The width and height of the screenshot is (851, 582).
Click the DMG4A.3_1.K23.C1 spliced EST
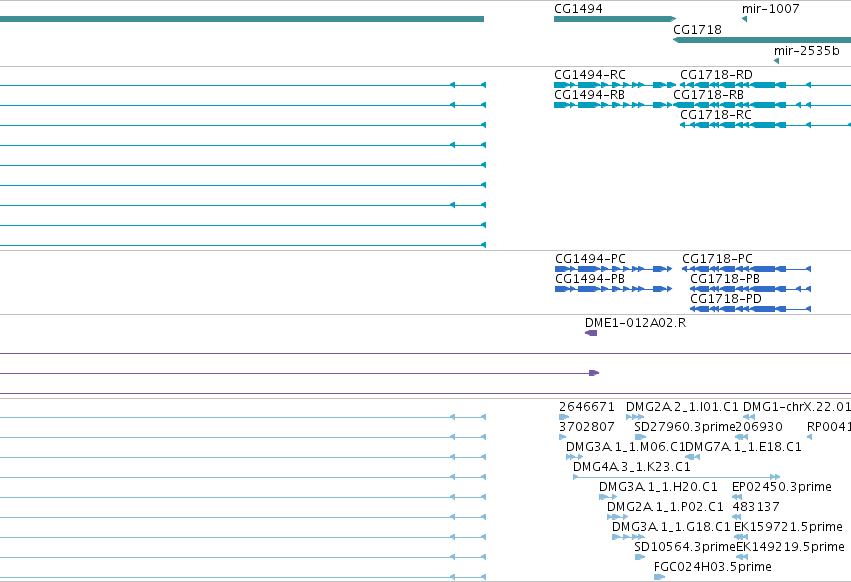click(677, 477)
